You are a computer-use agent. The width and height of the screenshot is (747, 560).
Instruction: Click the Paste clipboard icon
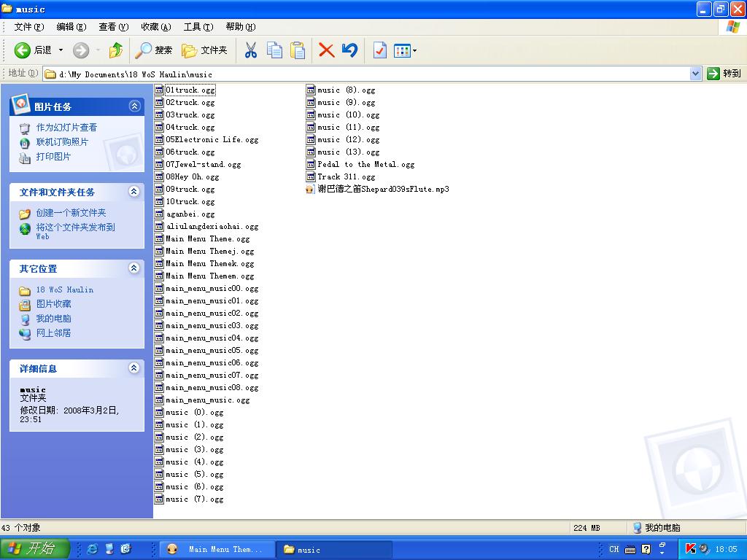[298, 50]
